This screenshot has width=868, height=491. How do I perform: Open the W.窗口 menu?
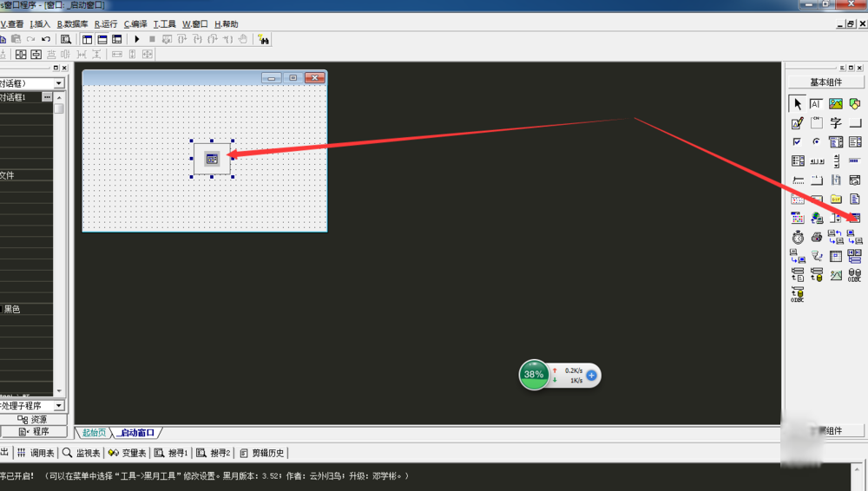(x=194, y=24)
